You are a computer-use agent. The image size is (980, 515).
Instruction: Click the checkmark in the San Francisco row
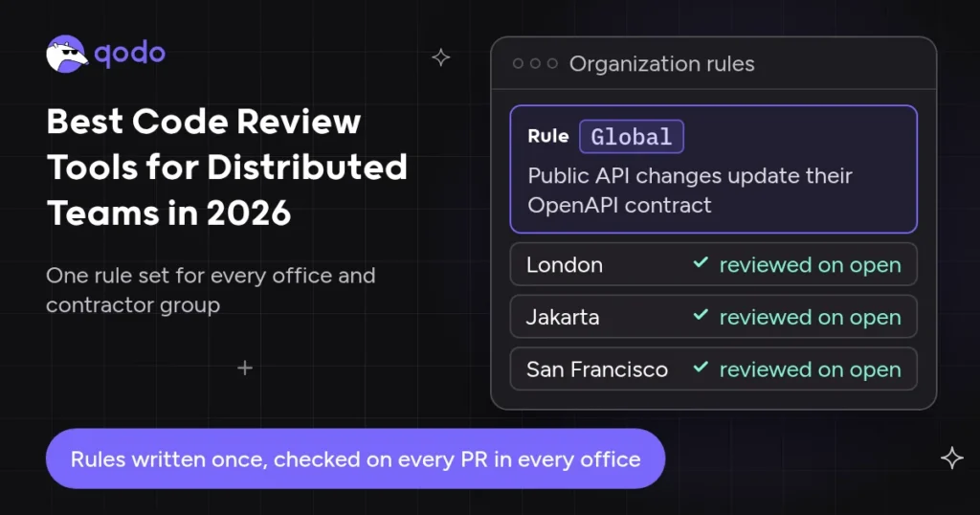point(701,368)
